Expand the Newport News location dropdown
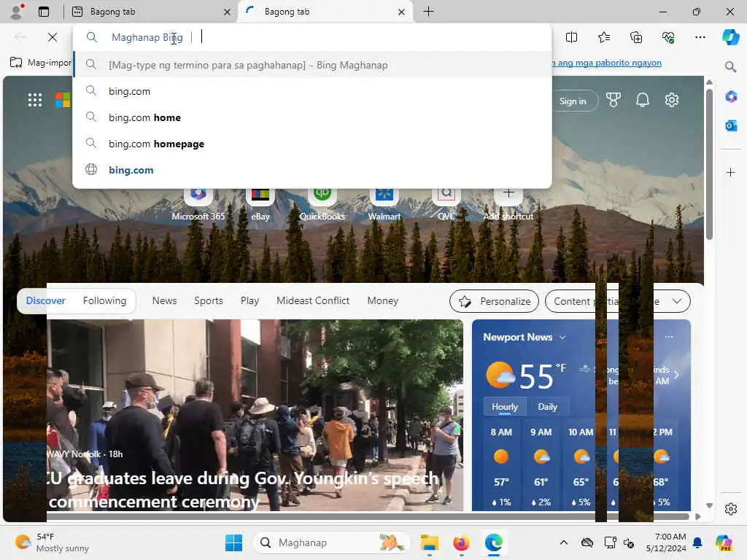This screenshot has height=560, width=747. point(562,337)
